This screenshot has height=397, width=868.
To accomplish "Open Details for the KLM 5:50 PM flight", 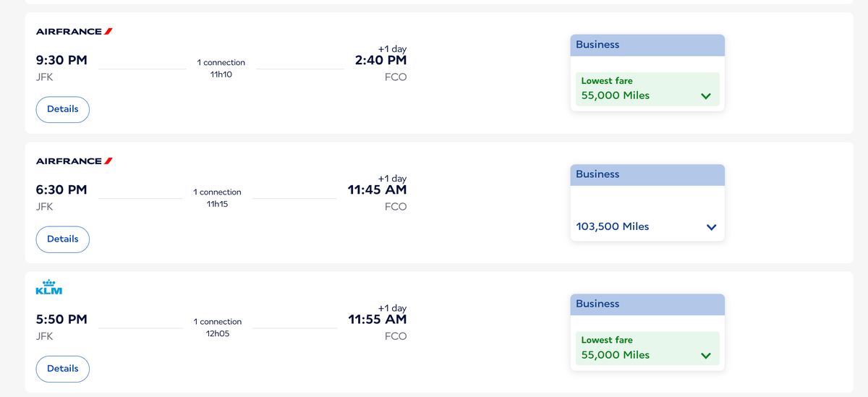I will 63,368.
